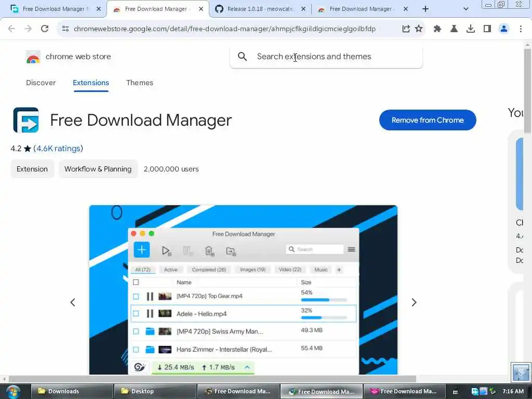Click the Adele - Hello.mp4 progress bar
The width and height of the screenshot is (532, 399).
(324, 318)
